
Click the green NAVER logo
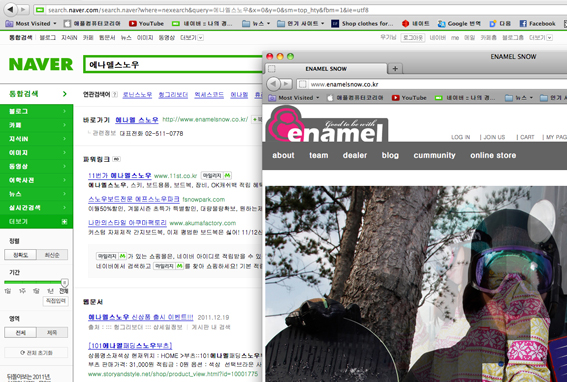tap(41, 64)
